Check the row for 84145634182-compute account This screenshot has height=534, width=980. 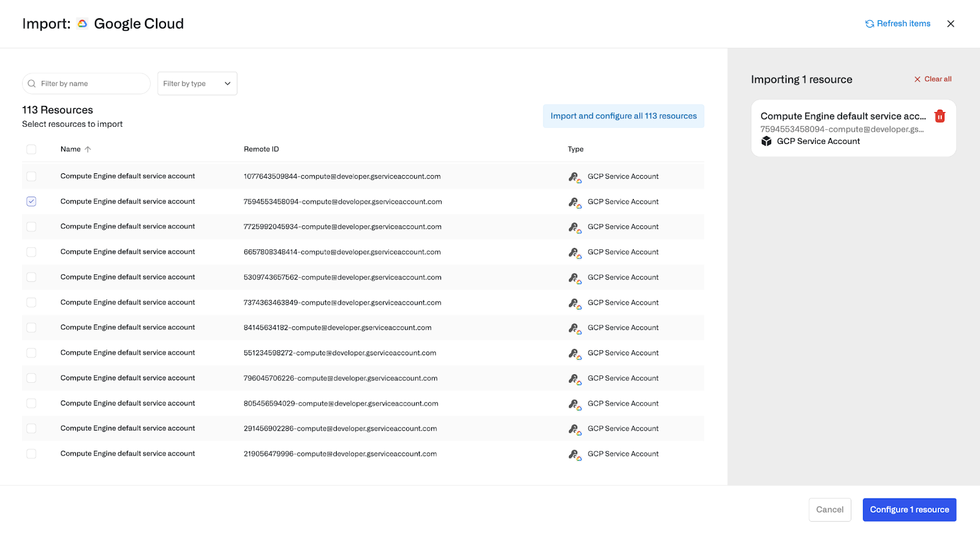coord(31,328)
